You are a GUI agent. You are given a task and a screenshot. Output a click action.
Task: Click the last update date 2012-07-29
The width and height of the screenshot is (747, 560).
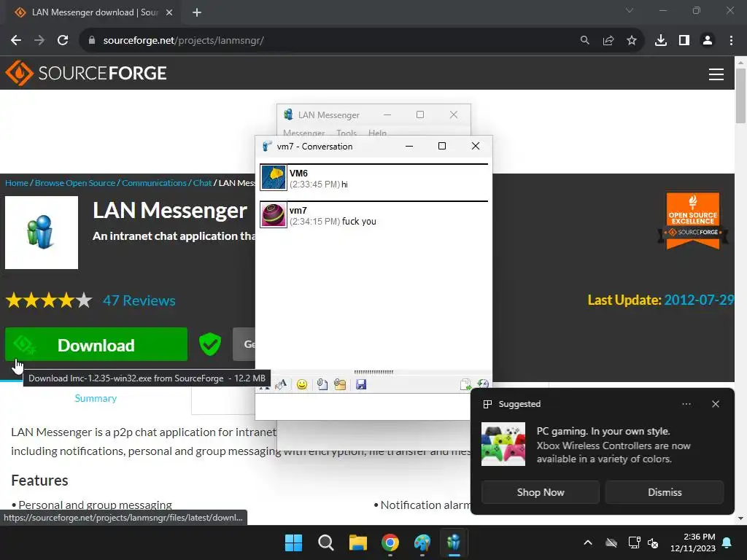[x=699, y=300]
